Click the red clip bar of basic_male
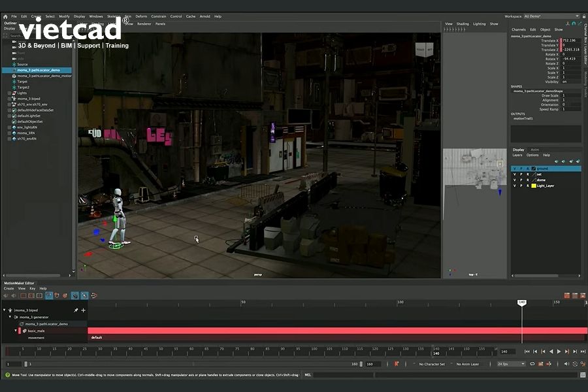This screenshot has height=392, width=588. (x=338, y=331)
